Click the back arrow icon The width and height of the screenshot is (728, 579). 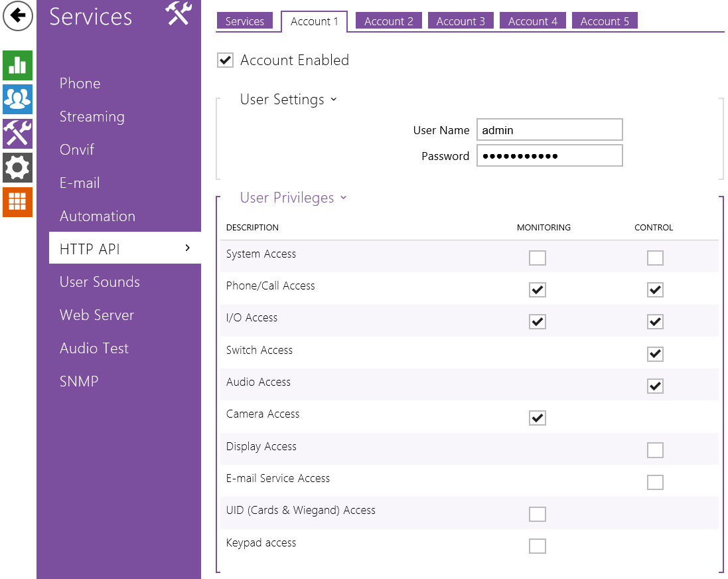[18, 16]
